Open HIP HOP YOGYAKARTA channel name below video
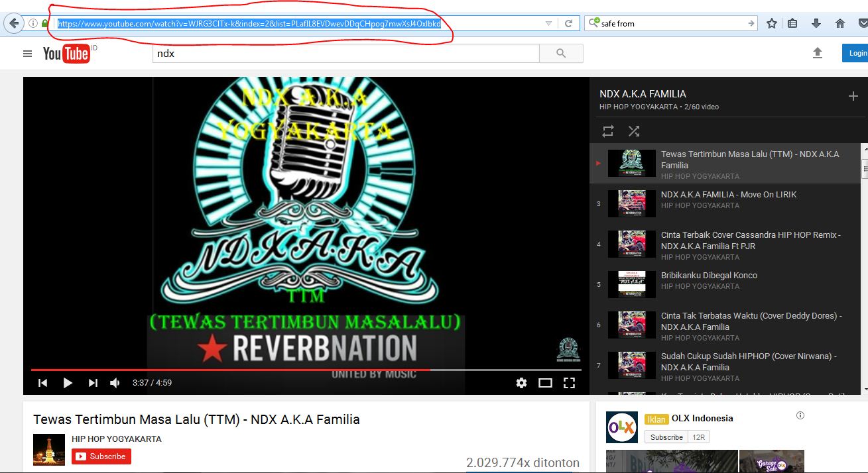The height and width of the screenshot is (473, 868). pos(117,439)
